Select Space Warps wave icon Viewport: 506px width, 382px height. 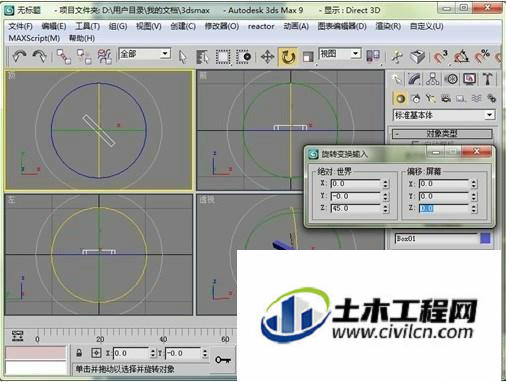click(x=476, y=98)
